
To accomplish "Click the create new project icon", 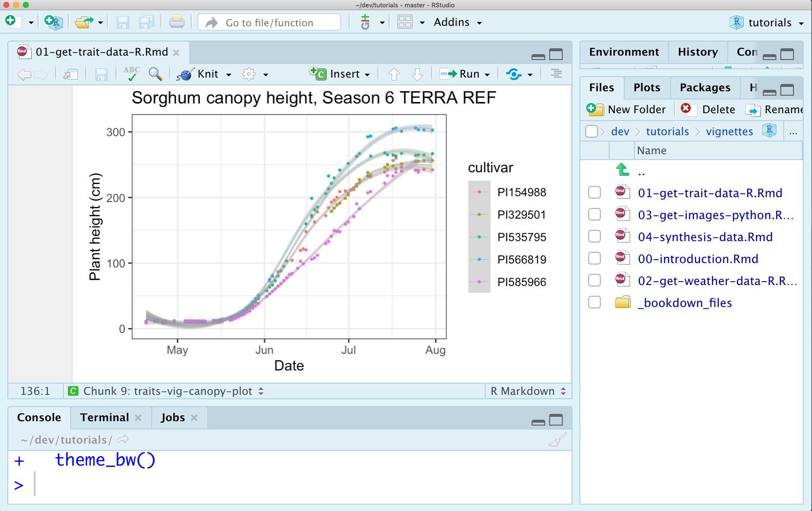I will coord(53,22).
